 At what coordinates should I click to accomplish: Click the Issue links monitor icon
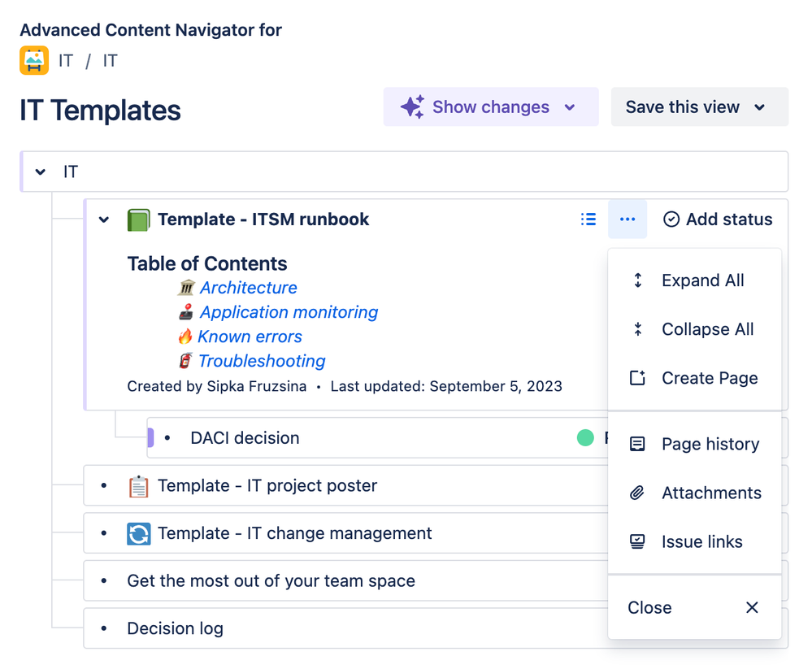coord(637,541)
